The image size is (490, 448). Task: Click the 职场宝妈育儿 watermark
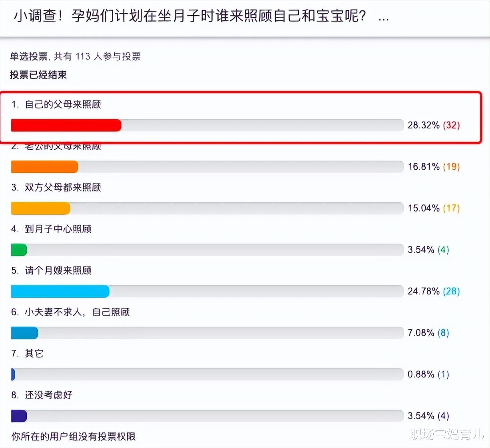(x=446, y=434)
